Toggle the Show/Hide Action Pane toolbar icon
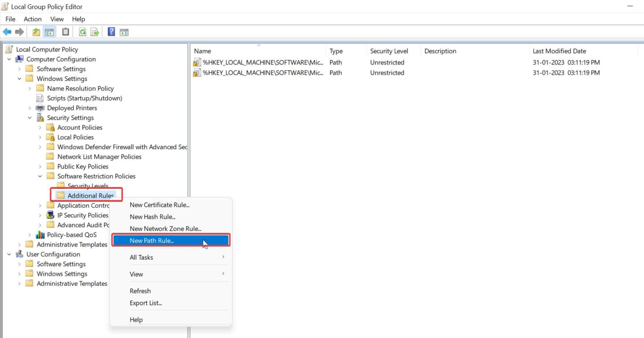Image resolution: width=644 pixels, height=338 pixels. point(124,31)
